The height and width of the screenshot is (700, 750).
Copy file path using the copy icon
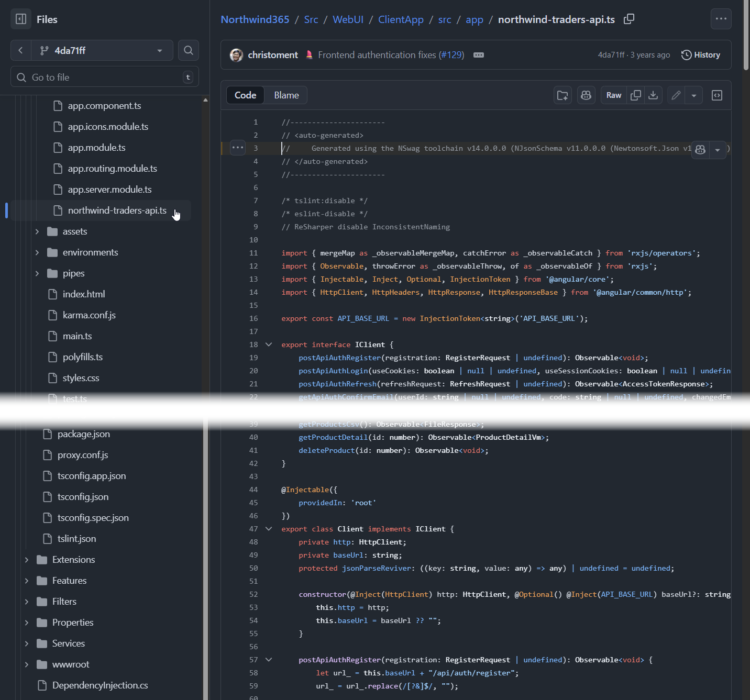coord(629,19)
